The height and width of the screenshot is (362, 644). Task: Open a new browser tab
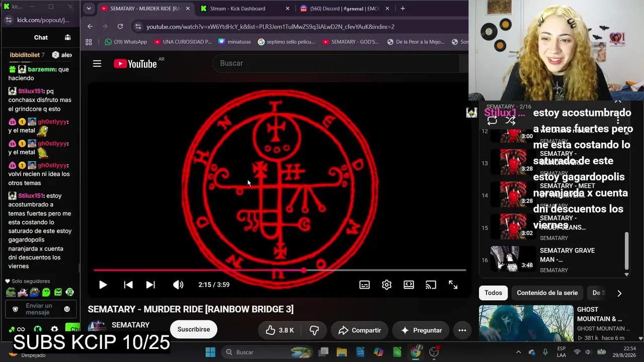pos(403,9)
